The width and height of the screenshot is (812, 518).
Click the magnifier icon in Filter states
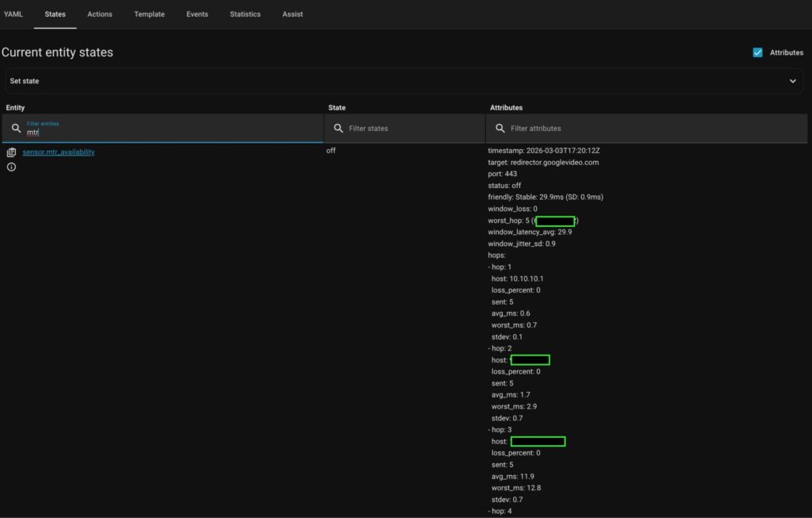click(x=339, y=129)
